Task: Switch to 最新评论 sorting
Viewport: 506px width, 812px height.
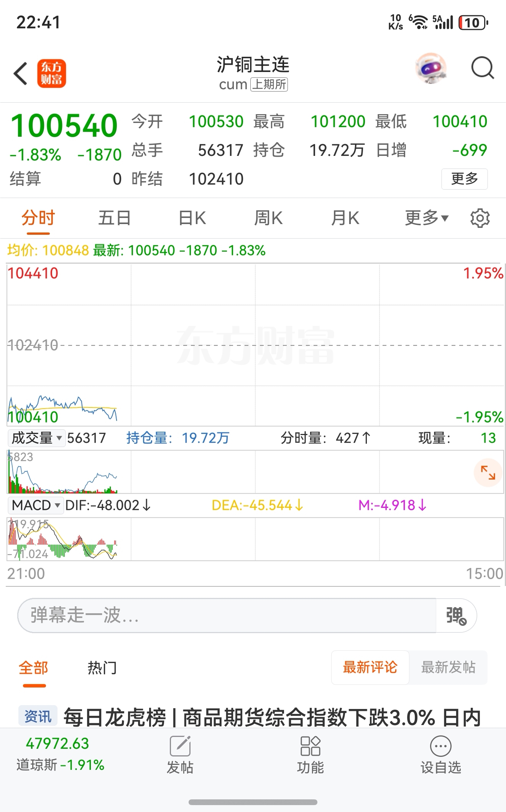Action: click(x=370, y=668)
